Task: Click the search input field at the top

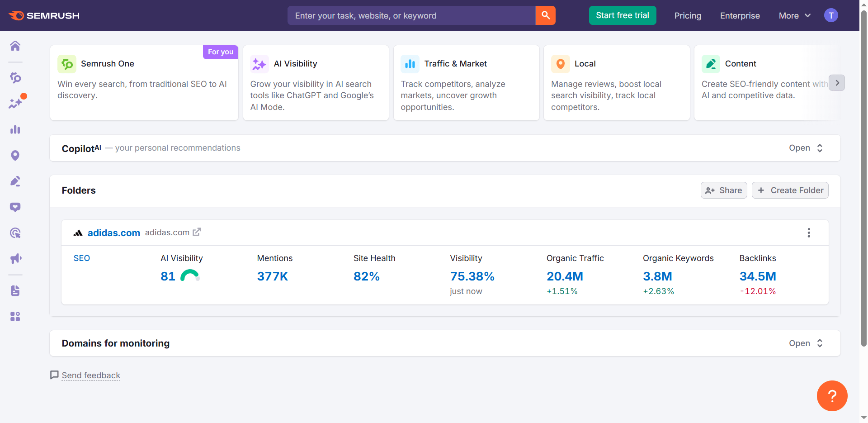Action: [411, 15]
